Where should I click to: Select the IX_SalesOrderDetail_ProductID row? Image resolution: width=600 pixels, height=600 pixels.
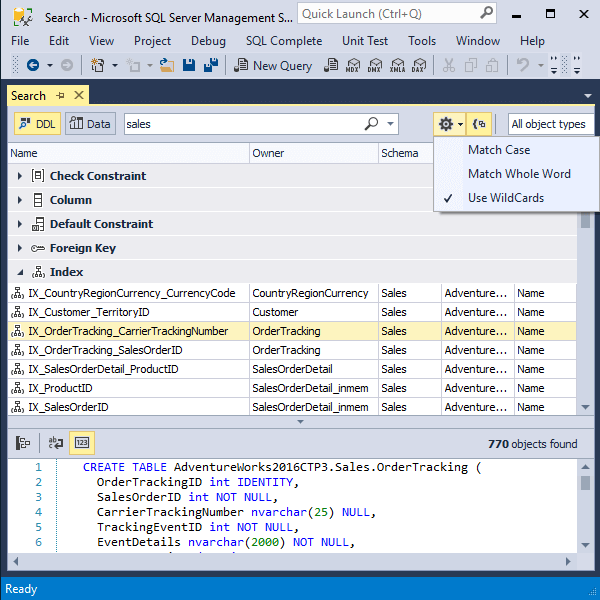coord(292,369)
